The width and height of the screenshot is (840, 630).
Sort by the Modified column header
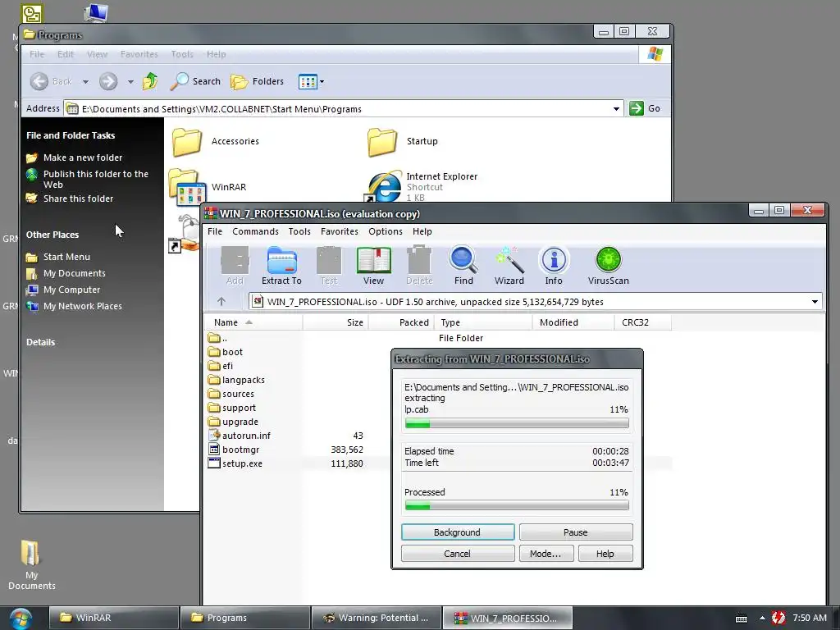click(573, 322)
